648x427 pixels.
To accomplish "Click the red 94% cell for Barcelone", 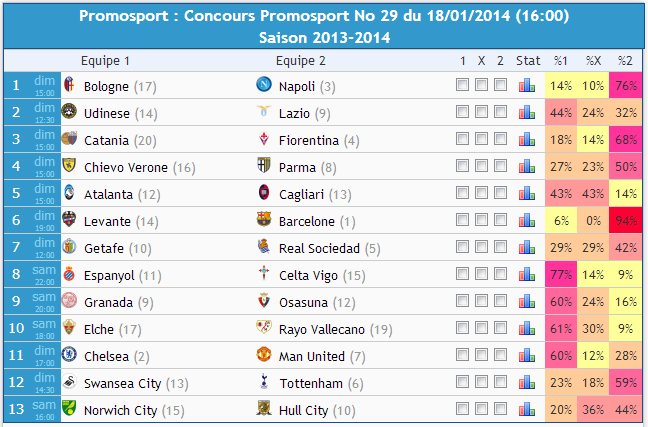I will coord(625,220).
